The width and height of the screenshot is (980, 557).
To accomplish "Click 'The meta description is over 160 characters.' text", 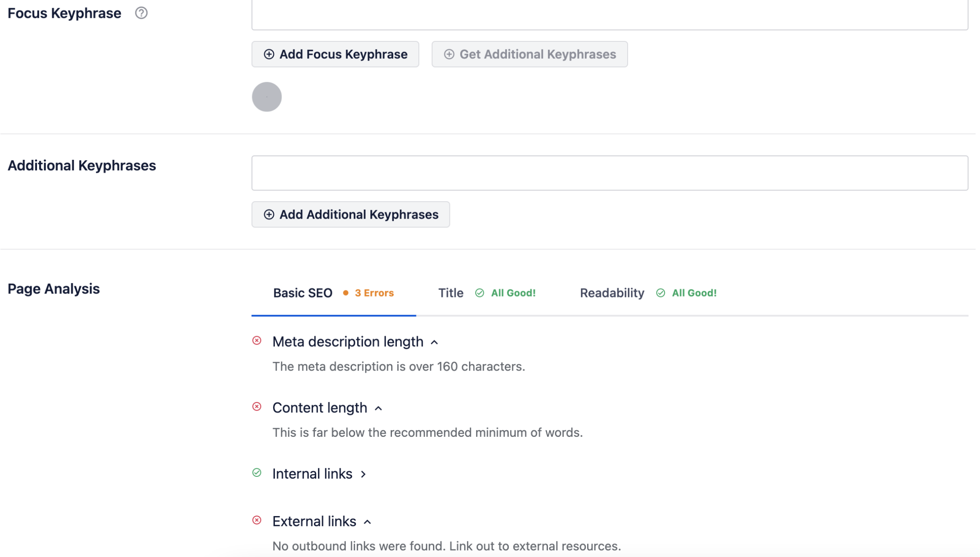I will [399, 366].
